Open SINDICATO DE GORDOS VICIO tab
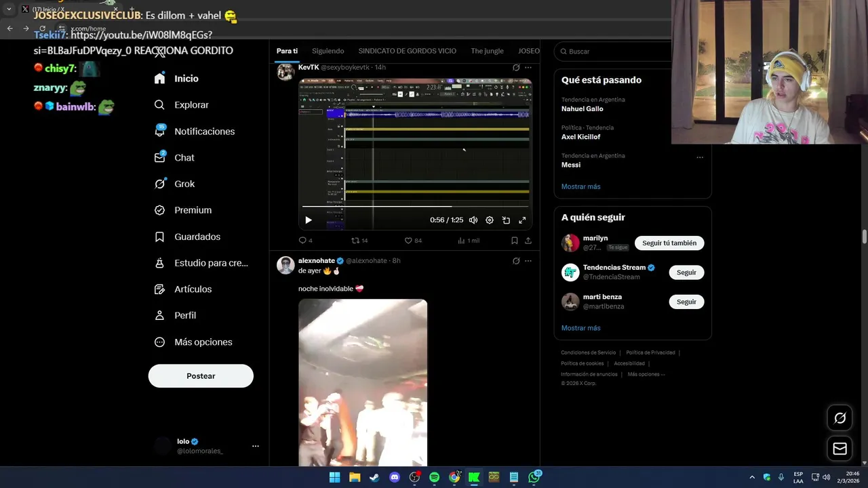The width and height of the screenshot is (868, 488). [x=407, y=51]
